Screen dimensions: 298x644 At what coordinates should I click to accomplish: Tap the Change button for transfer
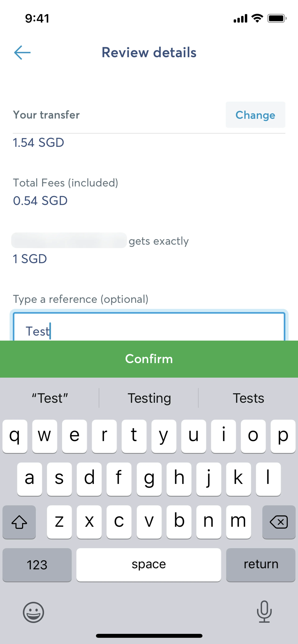[x=255, y=115]
